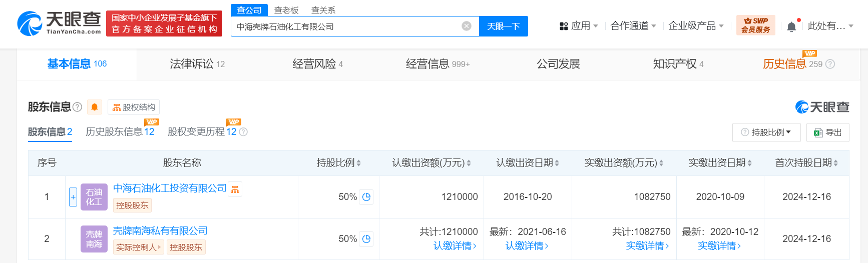868x263 pixels.
Task: Click into the company search input field
Action: [345, 26]
